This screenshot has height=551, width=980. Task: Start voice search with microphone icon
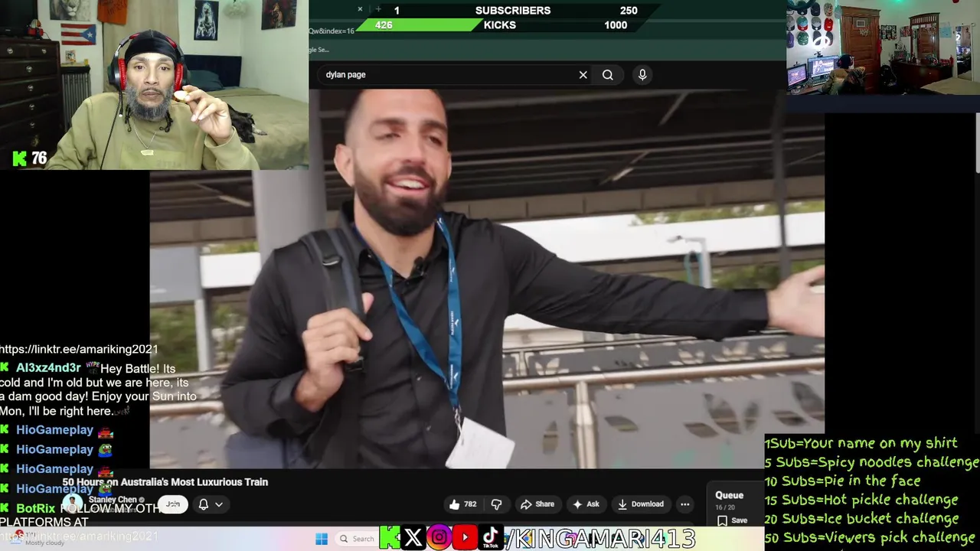642,75
